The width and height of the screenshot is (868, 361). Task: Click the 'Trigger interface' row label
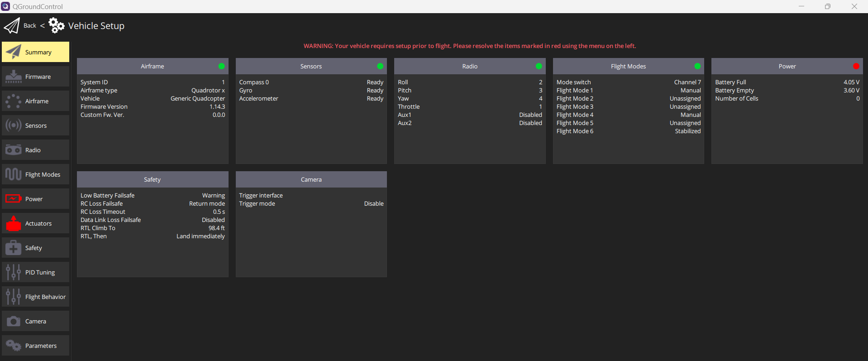261,195
